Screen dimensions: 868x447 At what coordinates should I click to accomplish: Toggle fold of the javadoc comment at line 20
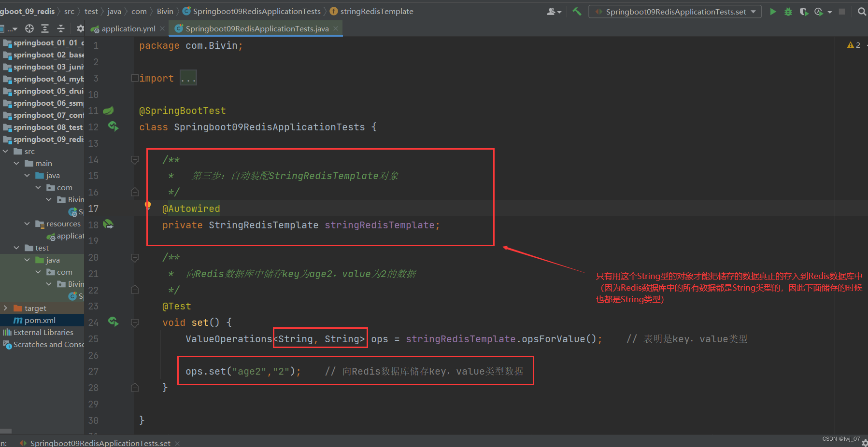tap(135, 257)
